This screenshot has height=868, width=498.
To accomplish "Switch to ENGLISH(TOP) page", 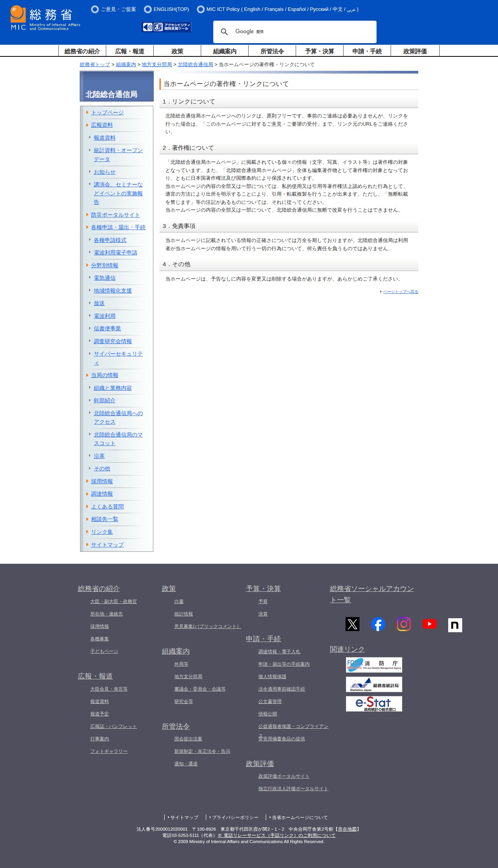I will pos(167,9).
